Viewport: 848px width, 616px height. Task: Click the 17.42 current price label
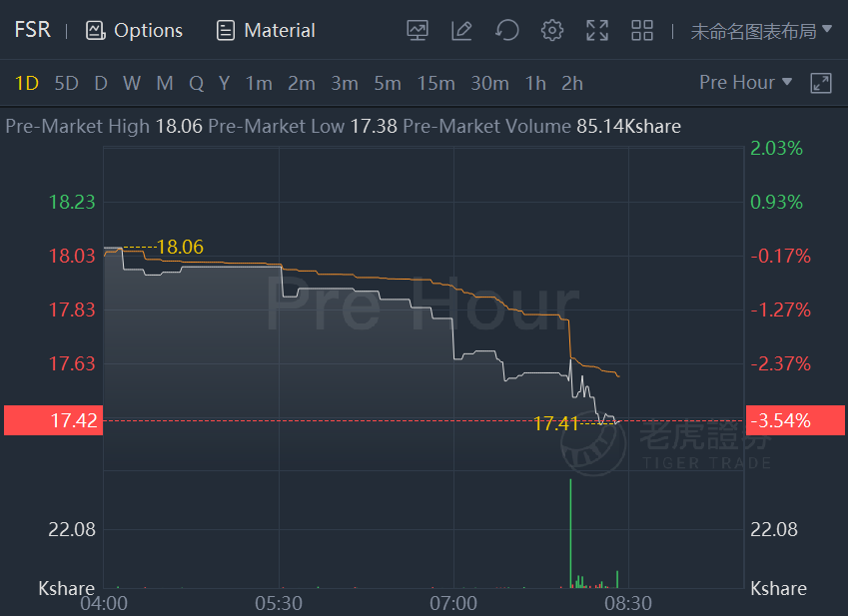(53, 420)
